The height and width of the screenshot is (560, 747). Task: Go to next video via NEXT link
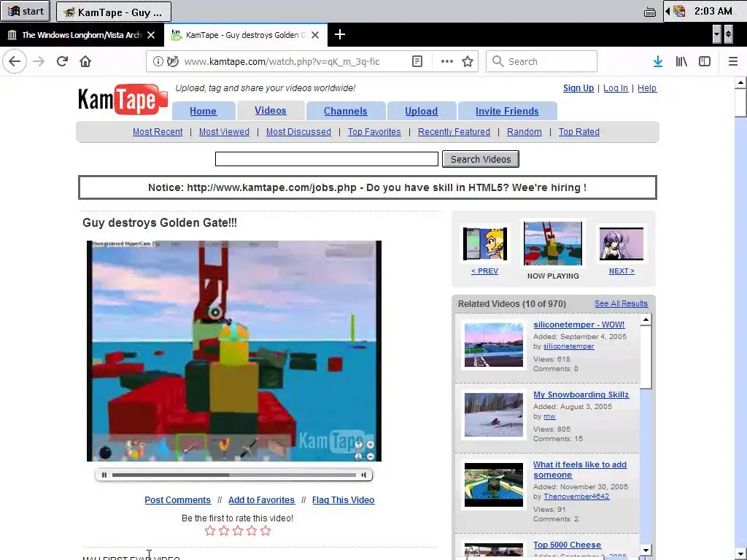click(x=622, y=271)
